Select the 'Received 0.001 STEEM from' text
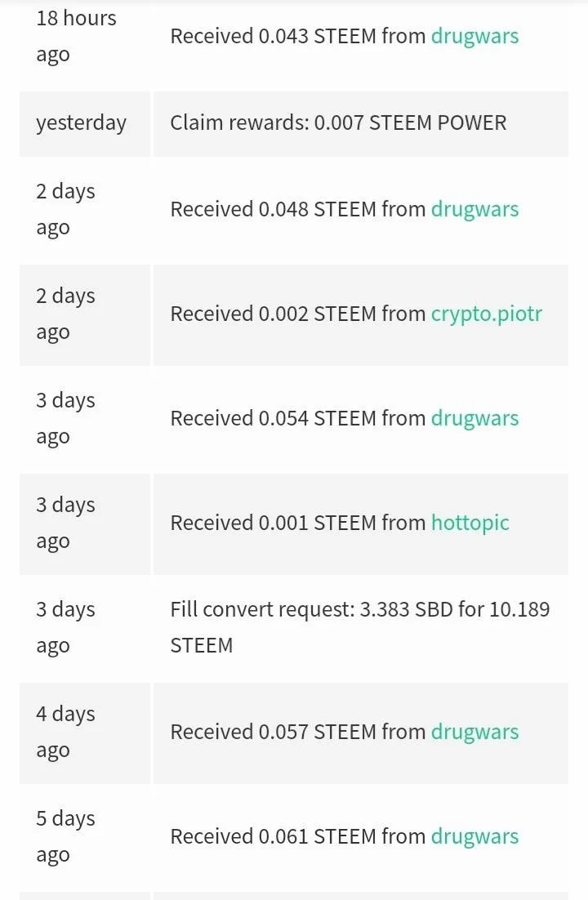 (298, 524)
